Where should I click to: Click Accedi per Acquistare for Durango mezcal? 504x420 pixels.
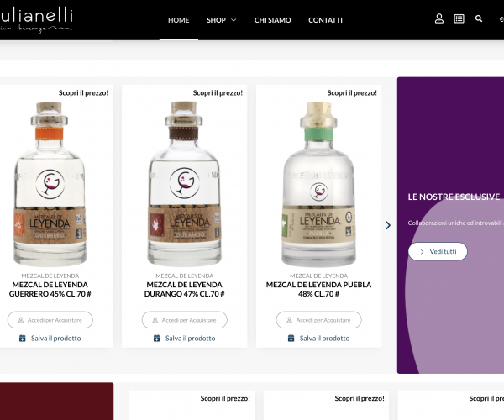coord(185,320)
